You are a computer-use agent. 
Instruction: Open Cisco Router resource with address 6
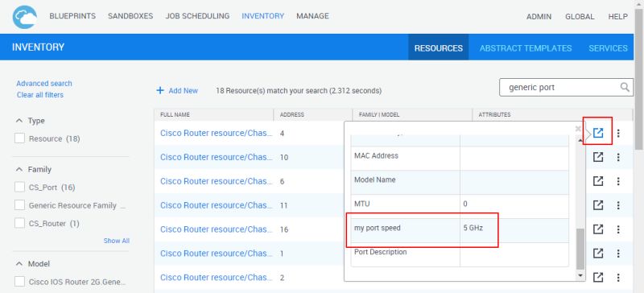click(x=216, y=181)
